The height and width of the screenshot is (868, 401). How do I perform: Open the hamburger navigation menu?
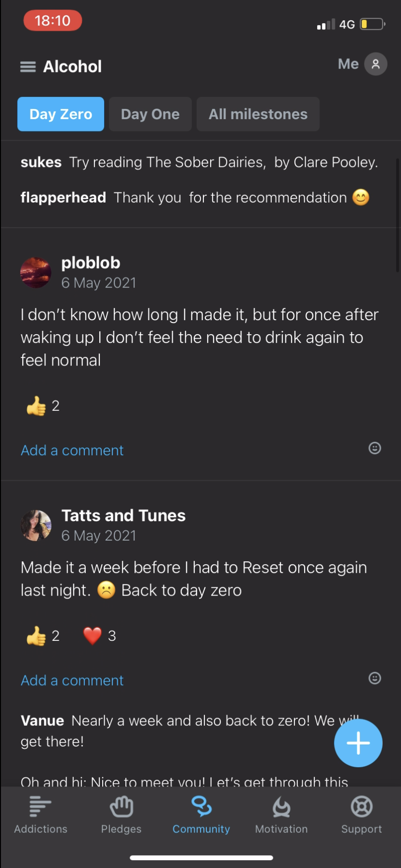[27, 66]
